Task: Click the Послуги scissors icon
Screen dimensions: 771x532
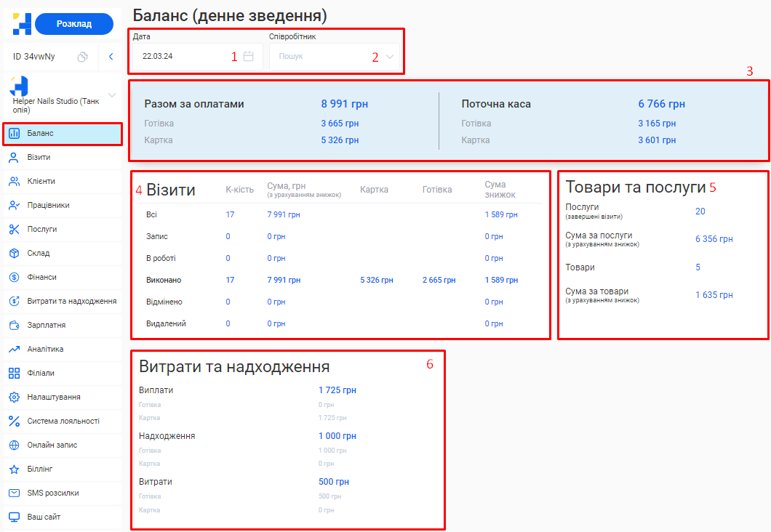Action: pos(14,230)
